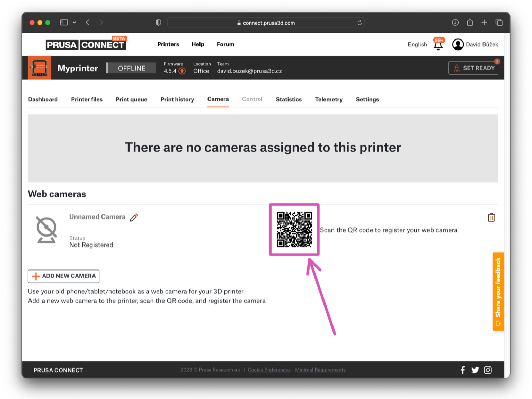
Task: Open Prusa's Twitter page from the footer
Action: coord(475,370)
